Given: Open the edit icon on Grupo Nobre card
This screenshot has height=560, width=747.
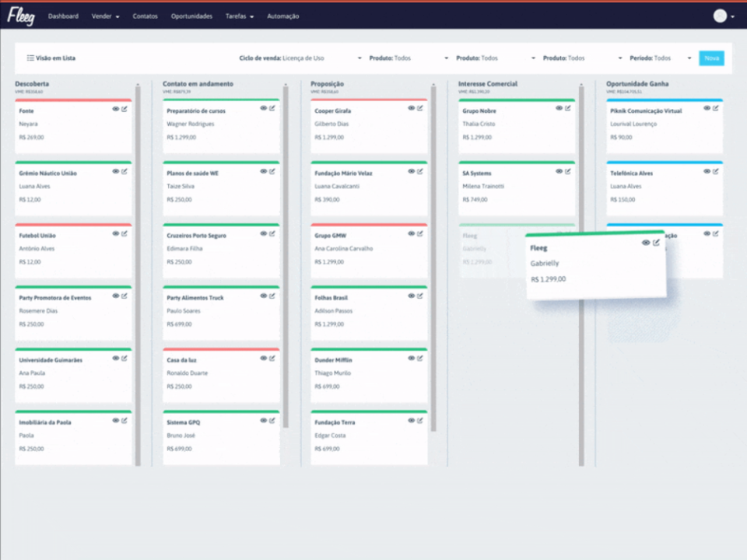Looking at the screenshot, I should [x=566, y=109].
